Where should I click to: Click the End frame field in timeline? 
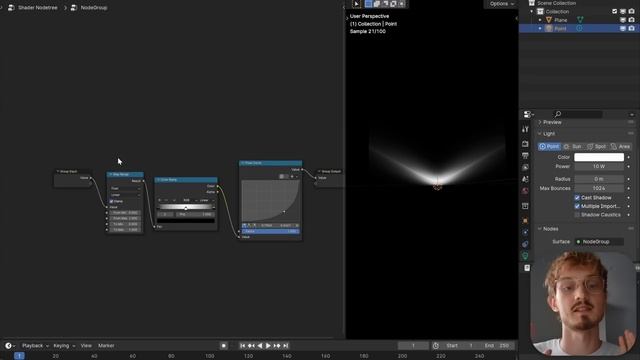tap(497, 346)
